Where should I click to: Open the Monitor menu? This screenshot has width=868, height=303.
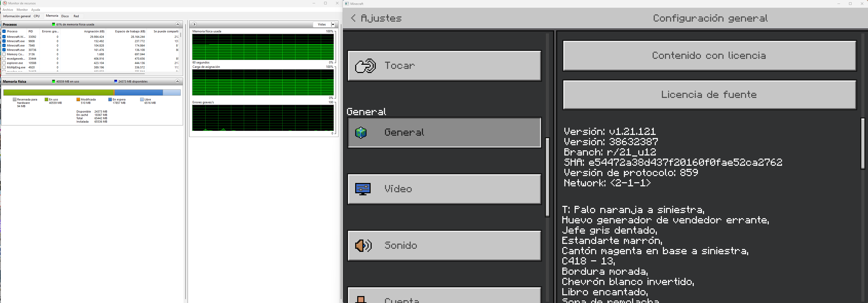click(22, 10)
